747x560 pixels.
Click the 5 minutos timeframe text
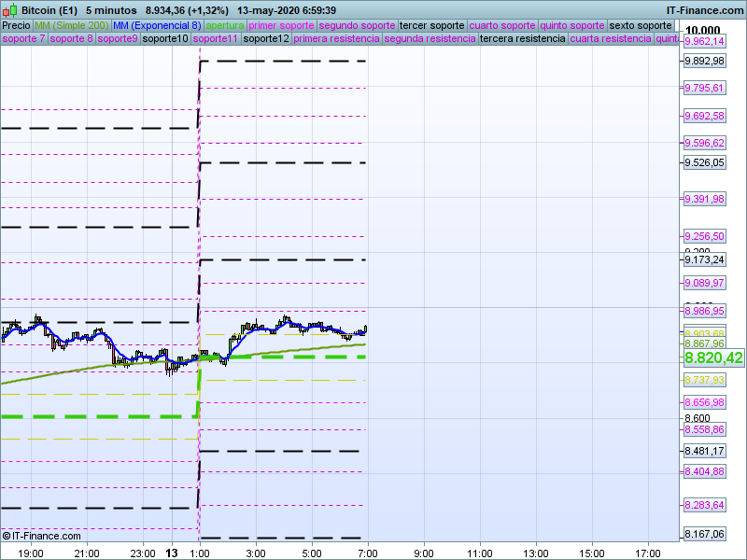tap(110, 9)
